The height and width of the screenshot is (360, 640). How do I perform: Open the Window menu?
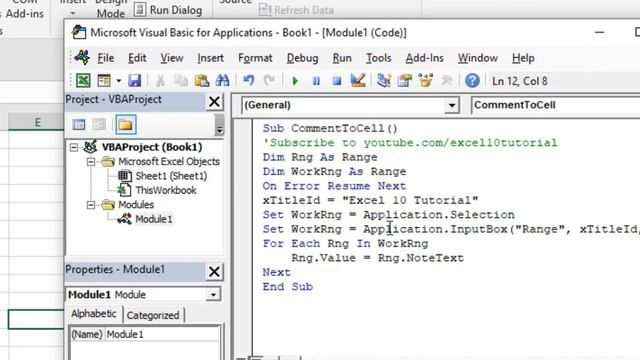[478, 58]
